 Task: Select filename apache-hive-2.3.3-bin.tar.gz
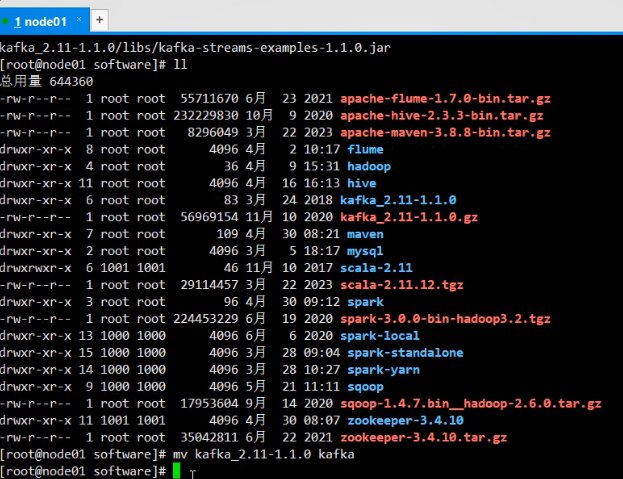coord(441,115)
